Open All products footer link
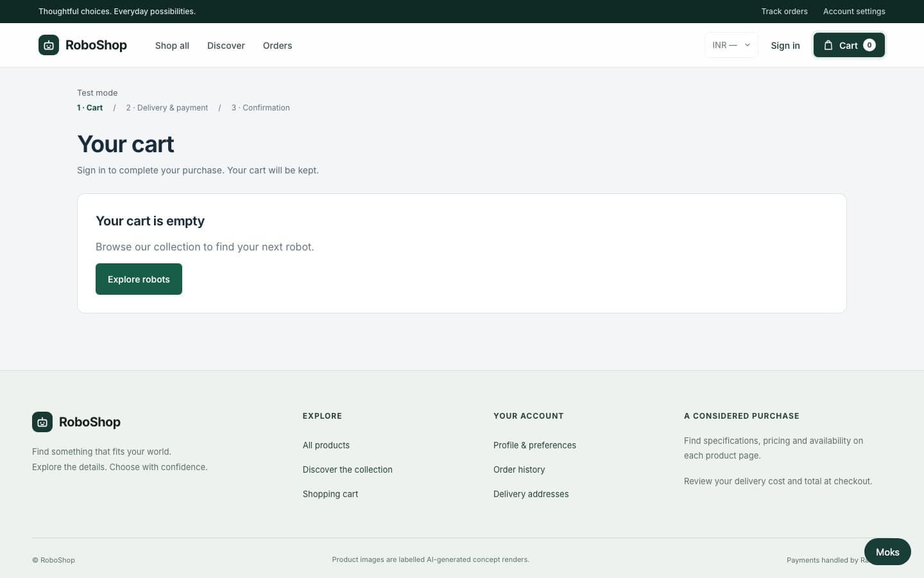This screenshot has width=924, height=578. click(326, 445)
